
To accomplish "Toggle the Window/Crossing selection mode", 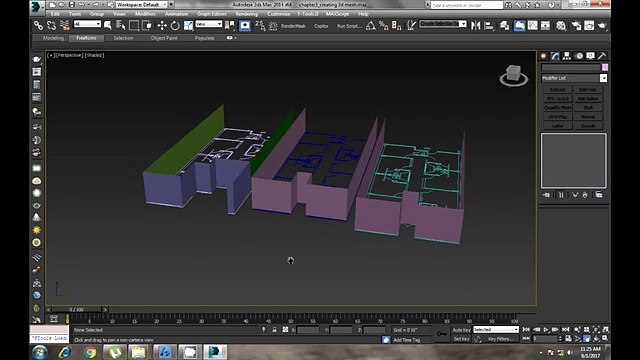I will click(x=147, y=26).
